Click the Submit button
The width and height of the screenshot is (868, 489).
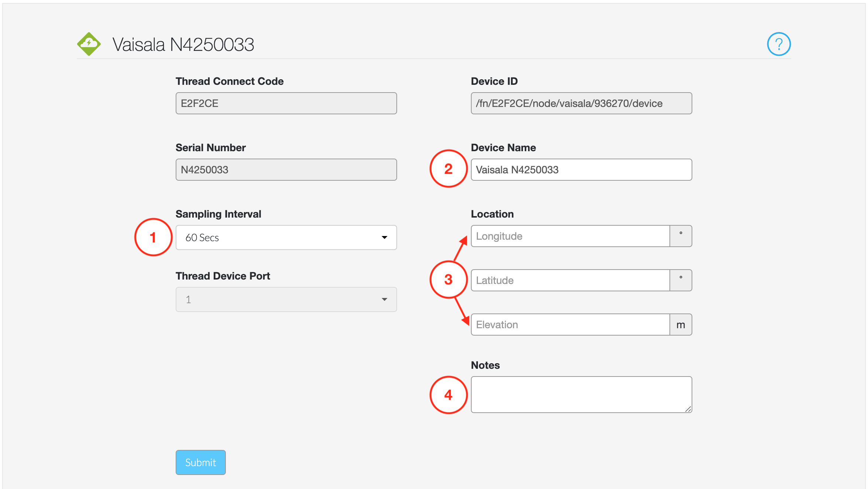click(x=200, y=462)
